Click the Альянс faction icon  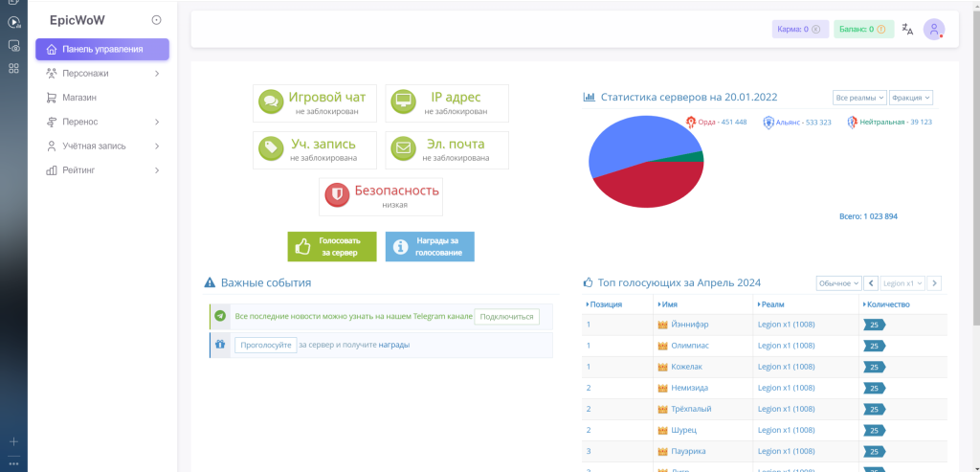(x=768, y=123)
